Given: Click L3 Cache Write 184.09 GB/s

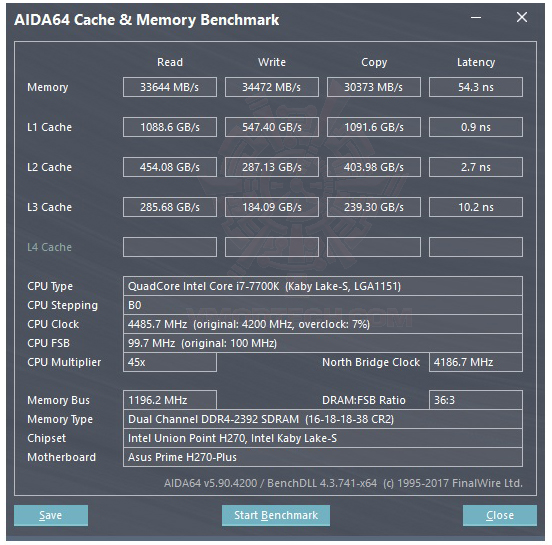Looking at the screenshot, I should pos(272,207).
